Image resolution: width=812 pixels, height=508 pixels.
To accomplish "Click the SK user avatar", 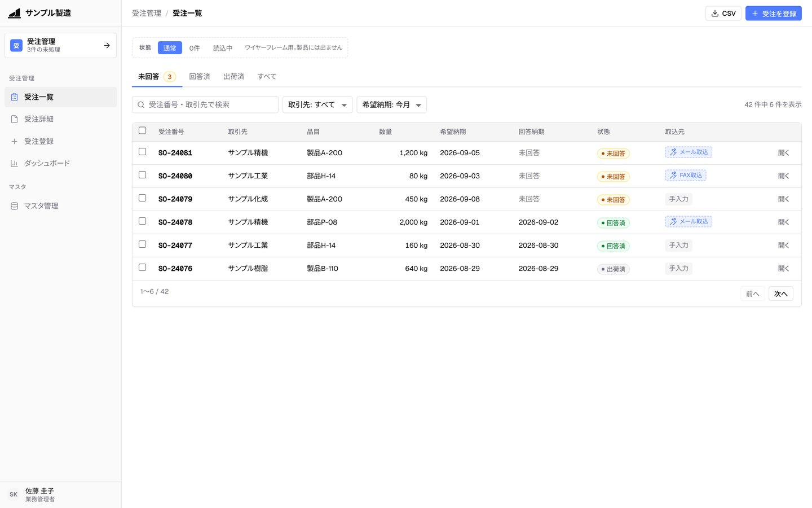I will [x=14, y=494].
